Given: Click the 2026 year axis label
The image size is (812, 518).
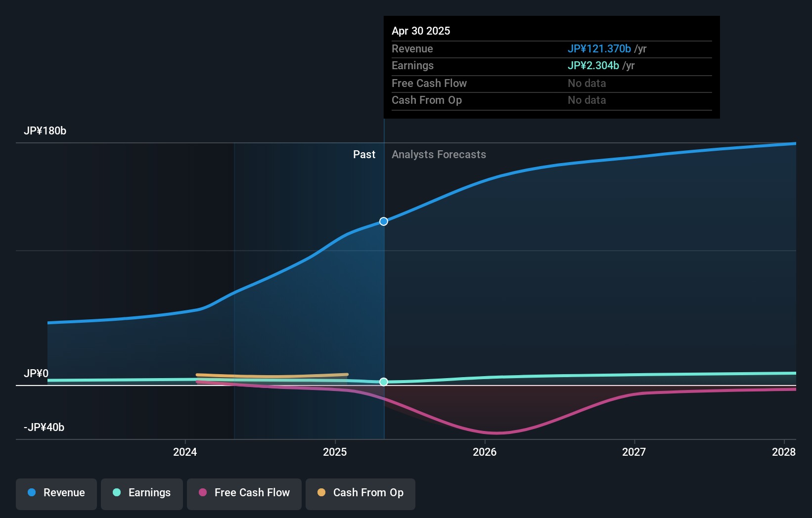Looking at the screenshot, I should coord(485,452).
